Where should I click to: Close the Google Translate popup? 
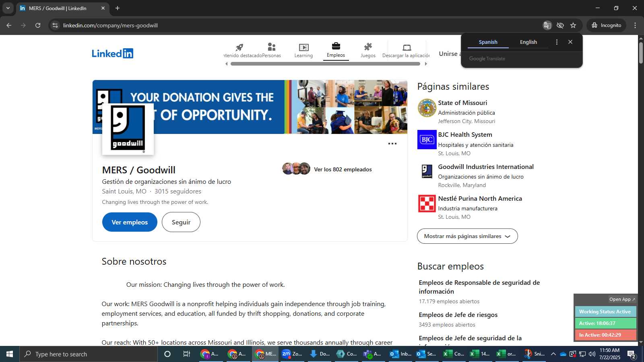[570, 42]
